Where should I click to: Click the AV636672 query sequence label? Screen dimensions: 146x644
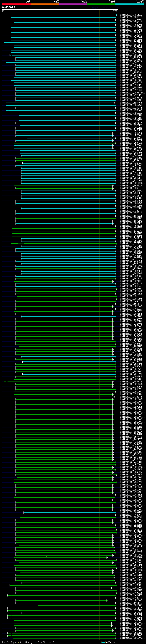pyautogui.click(x=8, y=8)
